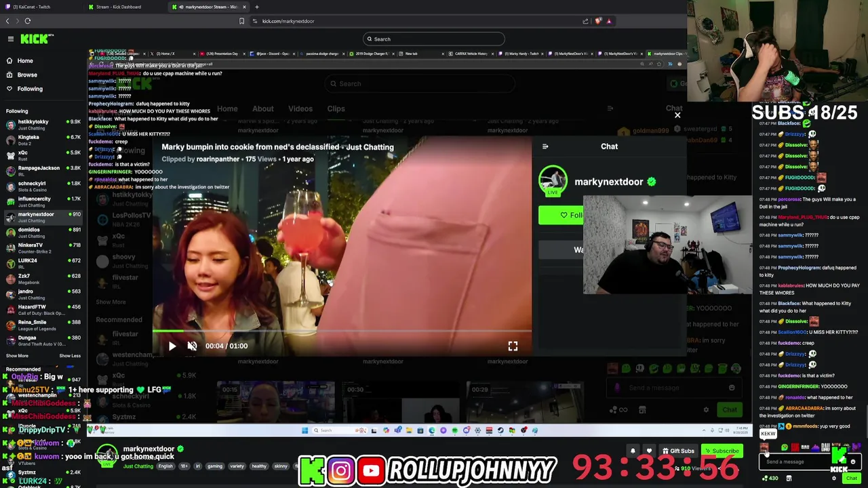Viewport: 868px width, 488px height.
Task: Open the streamed window's Videos tab
Action: [300, 108]
